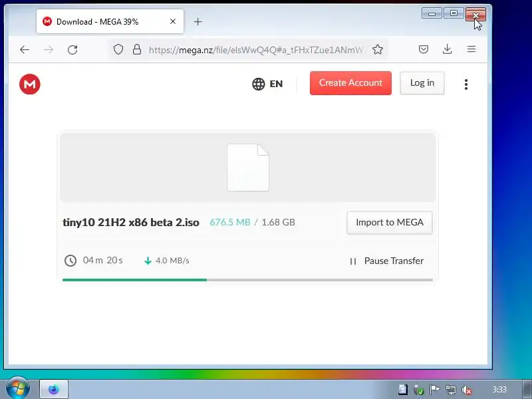The width and height of the screenshot is (532, 399).
Task: View site security via padlock icon
Action: click(x=137, y=49)
